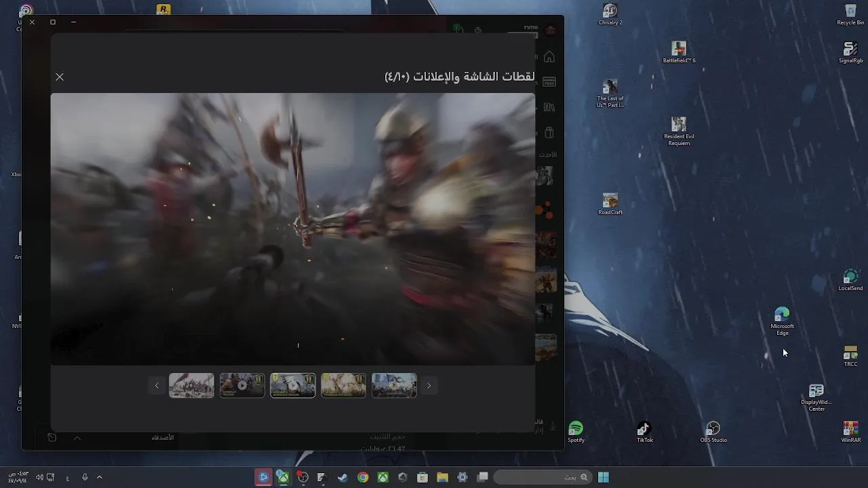Open the Windows Start menu
The image size is (868, 488).
coord(604,477)
